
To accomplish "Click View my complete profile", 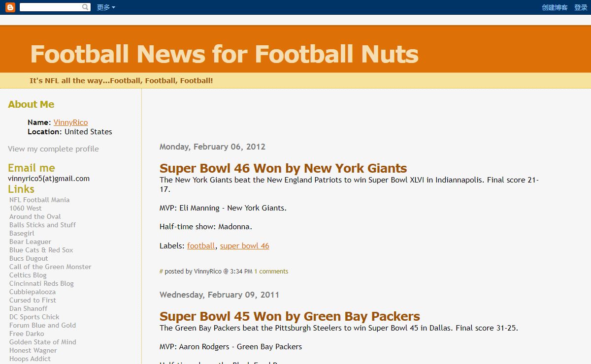I will click(x=53, y=149).
